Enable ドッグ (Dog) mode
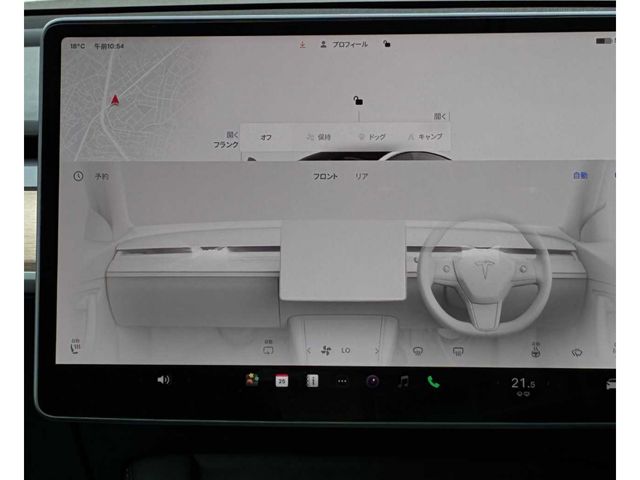640x480 pixels. click(x=372, y=136)
